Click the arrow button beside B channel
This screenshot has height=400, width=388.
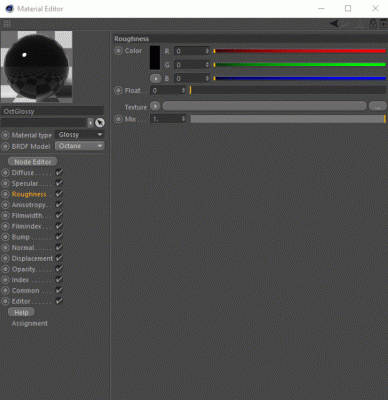[155, 79]
